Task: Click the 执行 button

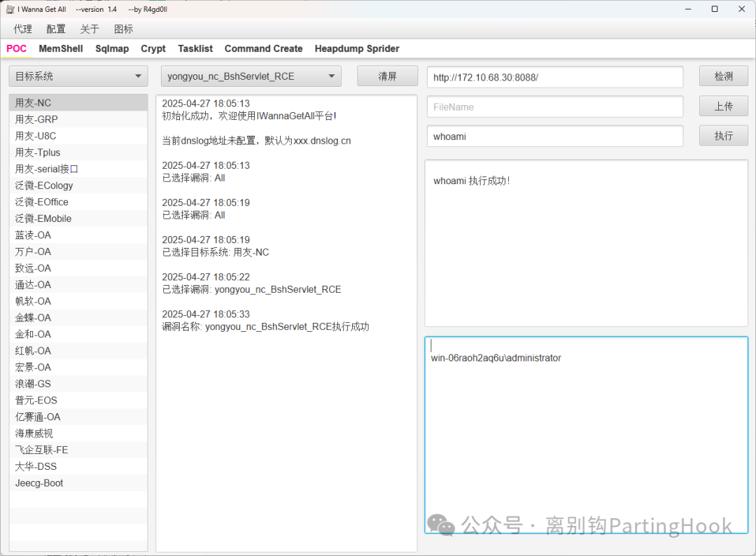Action: tap(724, 136)
